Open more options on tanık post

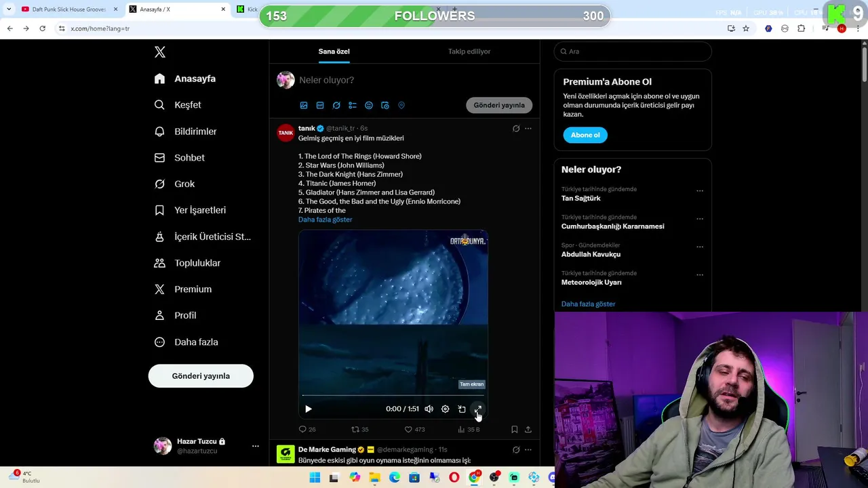[x=528, y=128]
